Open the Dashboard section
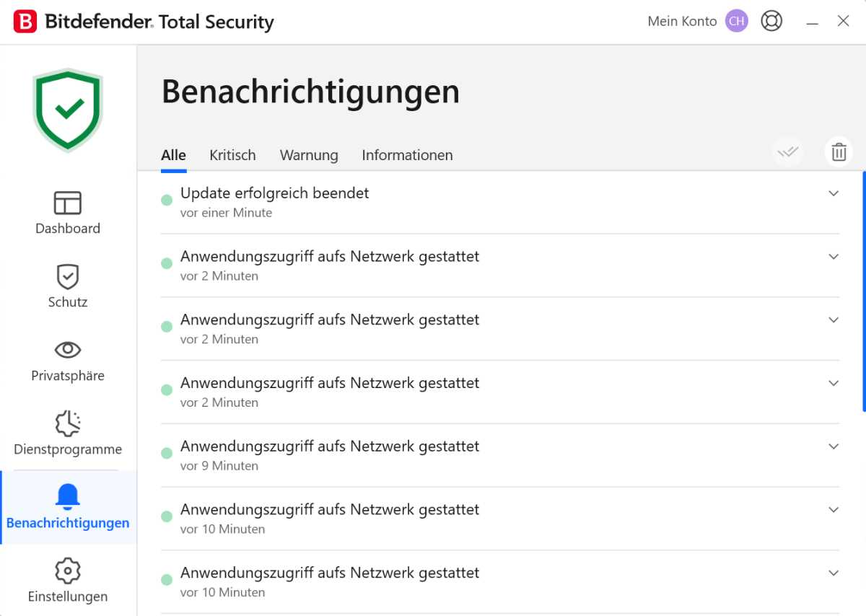The width and height of the screenshot is (866, 616). (x=67, y=211)
